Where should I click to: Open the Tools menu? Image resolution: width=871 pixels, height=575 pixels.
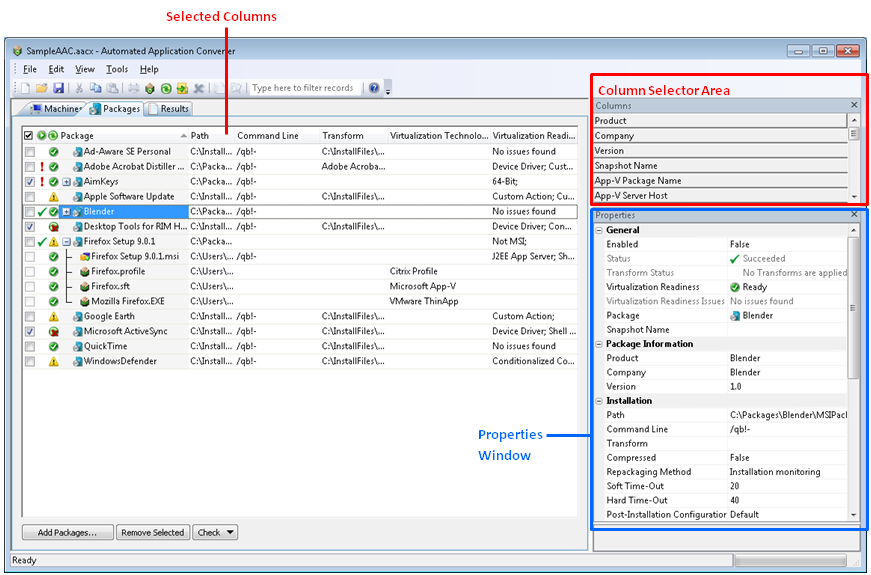[117, 69]
